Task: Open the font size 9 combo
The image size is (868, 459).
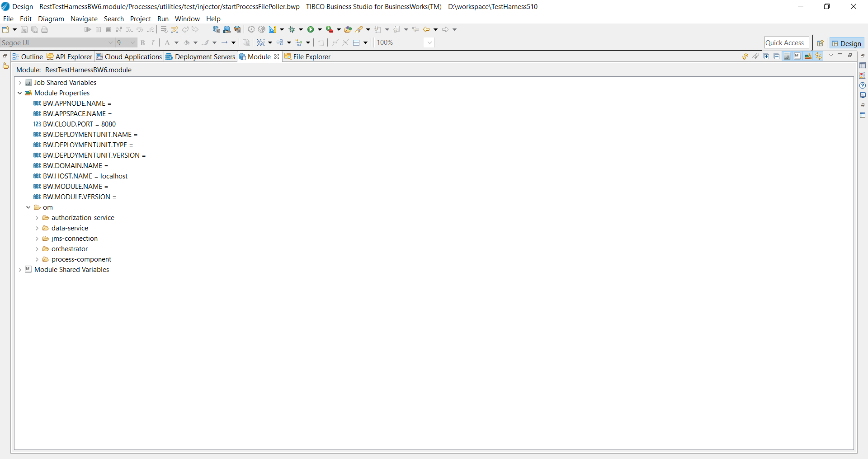Action: click(x=126, y=43)
